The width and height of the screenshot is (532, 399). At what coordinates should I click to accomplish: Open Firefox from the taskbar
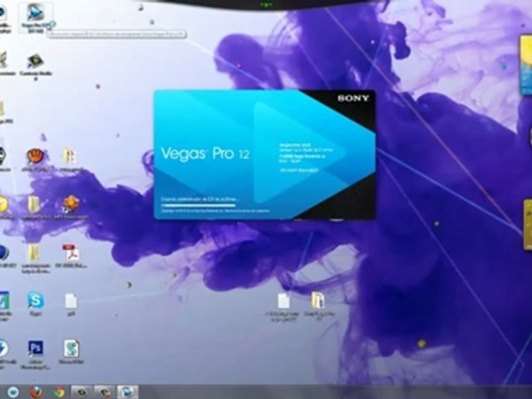36,392
